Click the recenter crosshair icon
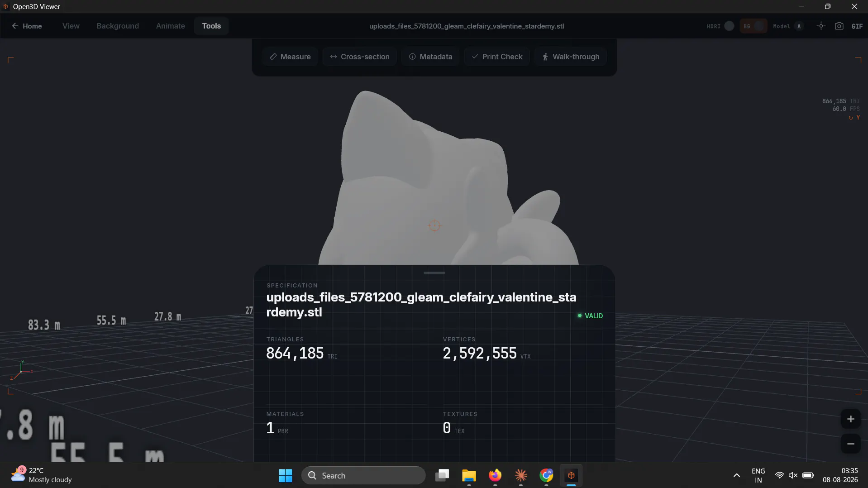Image resolution: width=868 pixels, height=488 pixels. point(821,26)
